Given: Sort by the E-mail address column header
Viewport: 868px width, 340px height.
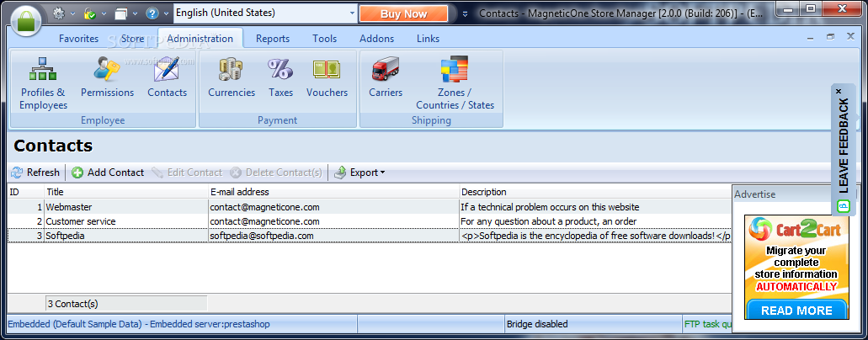Looking at the screenshot, I should 333,192.
